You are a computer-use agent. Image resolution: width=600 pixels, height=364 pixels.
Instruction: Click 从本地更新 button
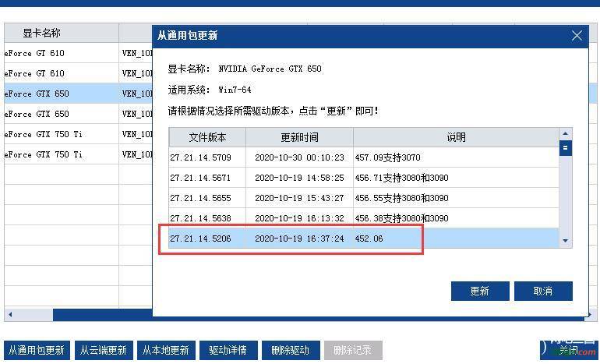166,350
